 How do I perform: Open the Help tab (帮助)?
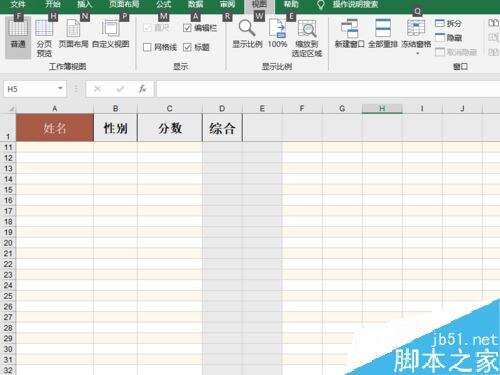tap(291, 4)
